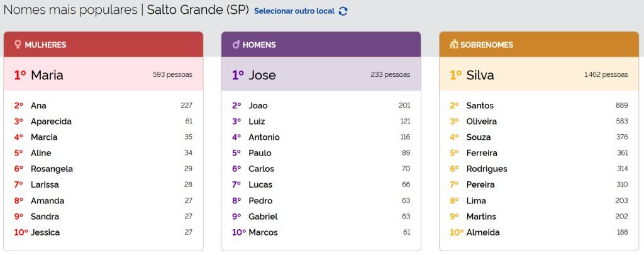Click the male symbol icon in Homens header

pos(236,45)
